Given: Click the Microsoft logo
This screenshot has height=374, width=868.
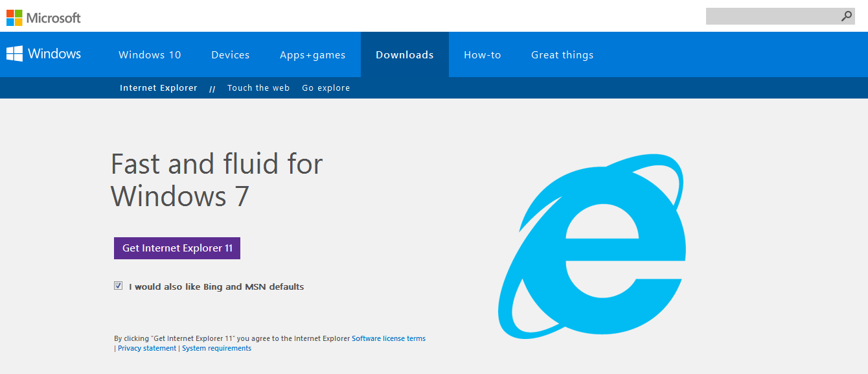Looking at the screenshot, I should [x=43, y=18].
